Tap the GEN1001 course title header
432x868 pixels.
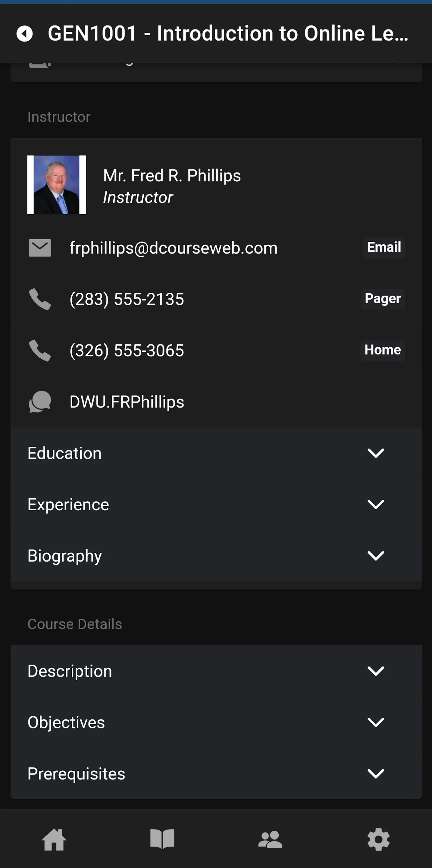228,34
